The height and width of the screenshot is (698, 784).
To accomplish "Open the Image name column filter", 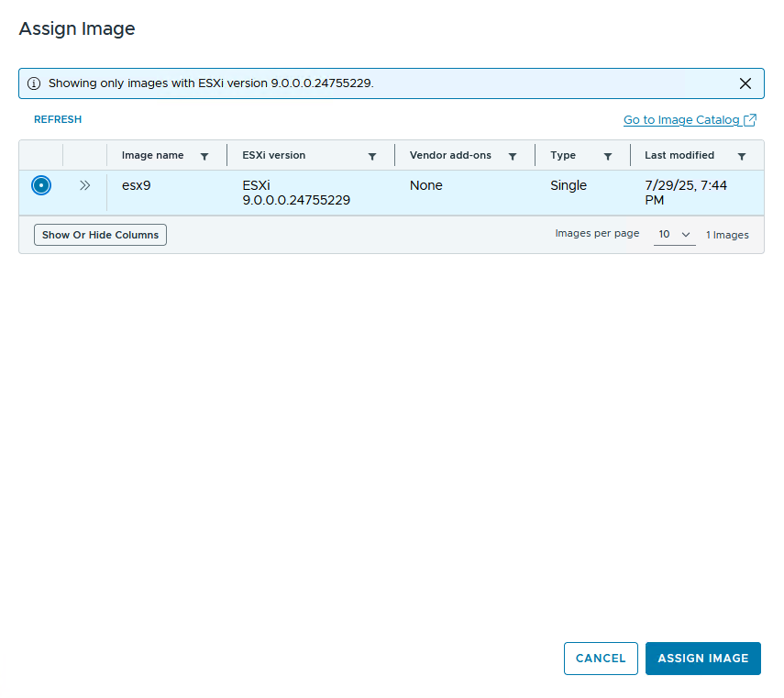I will (204, 157).
